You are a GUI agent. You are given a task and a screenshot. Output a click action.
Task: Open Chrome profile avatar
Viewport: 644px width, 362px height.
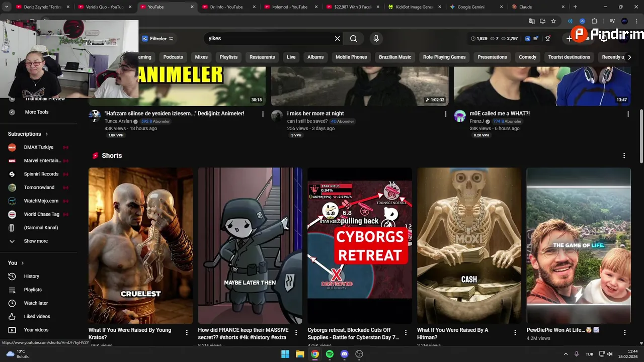coord(624,21)
